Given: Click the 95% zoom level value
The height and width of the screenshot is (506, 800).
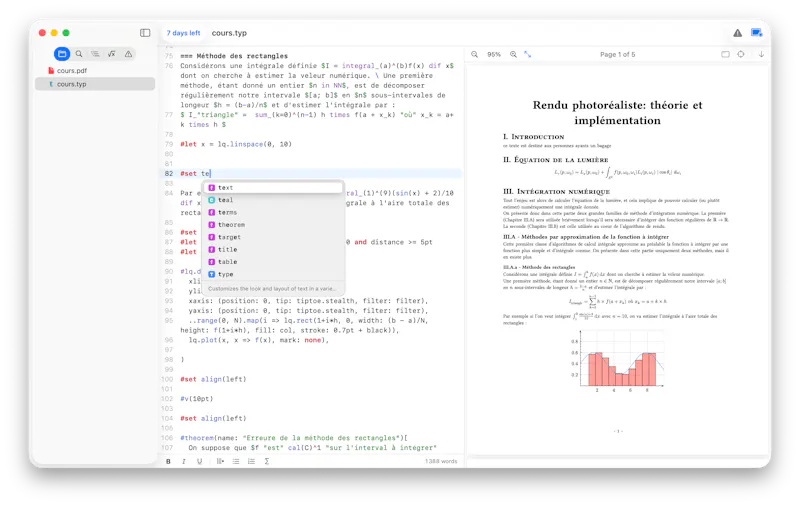Looking at the screenshot, I should (x=494, y=54).
